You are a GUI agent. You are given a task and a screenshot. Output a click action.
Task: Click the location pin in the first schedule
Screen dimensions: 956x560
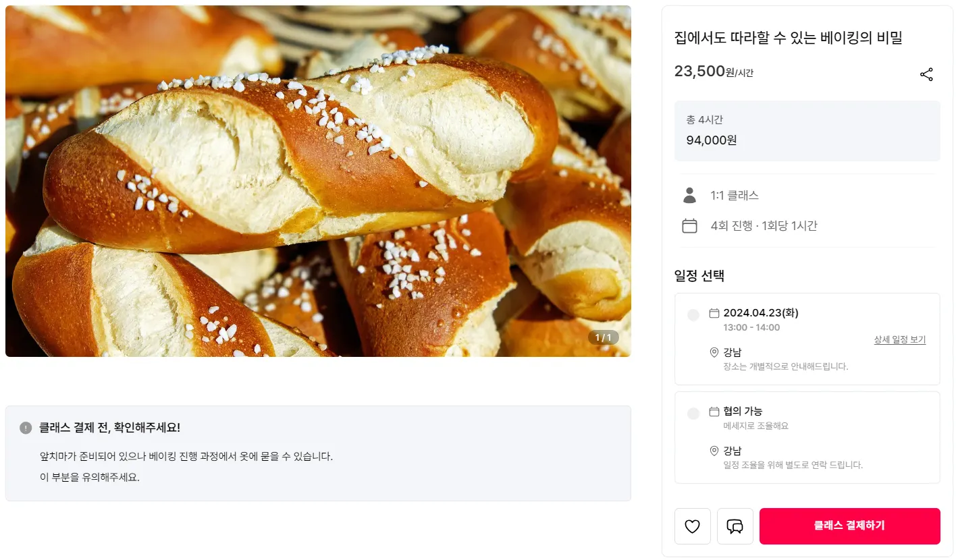[x=714, y=353]
